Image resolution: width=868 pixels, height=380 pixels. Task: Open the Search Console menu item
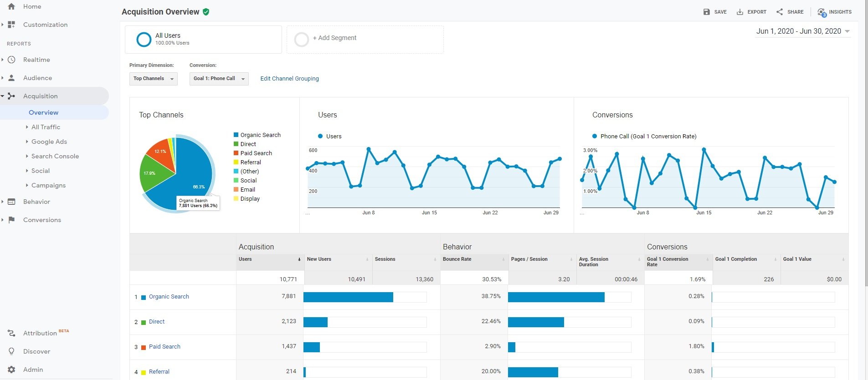[55, 156]
